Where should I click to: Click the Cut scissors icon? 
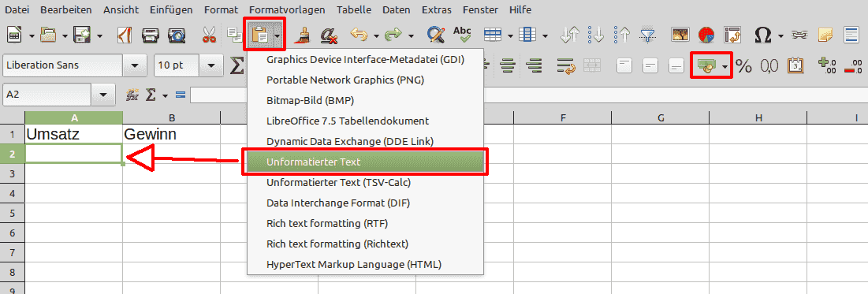(x=209, y=35)
